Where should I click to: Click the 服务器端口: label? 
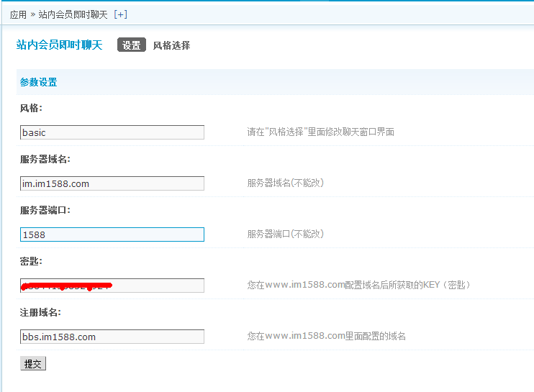(45, 210)
